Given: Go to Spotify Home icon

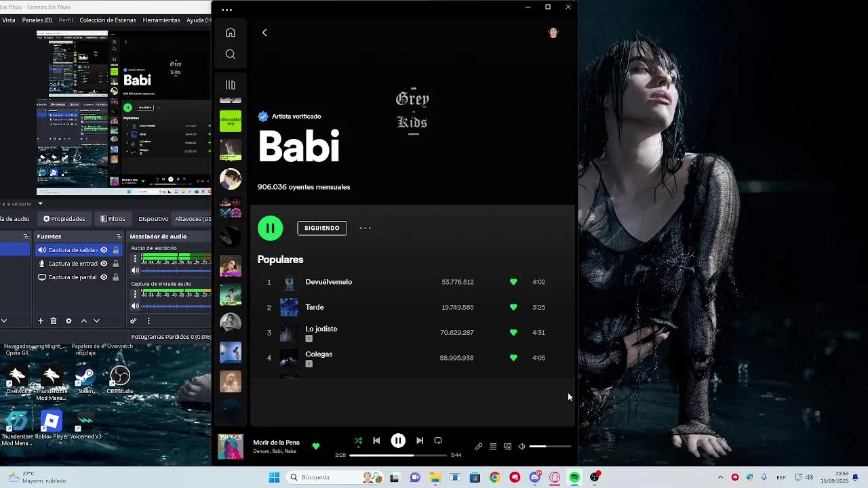Looking at the screenshot, I should tap(231, 33).
